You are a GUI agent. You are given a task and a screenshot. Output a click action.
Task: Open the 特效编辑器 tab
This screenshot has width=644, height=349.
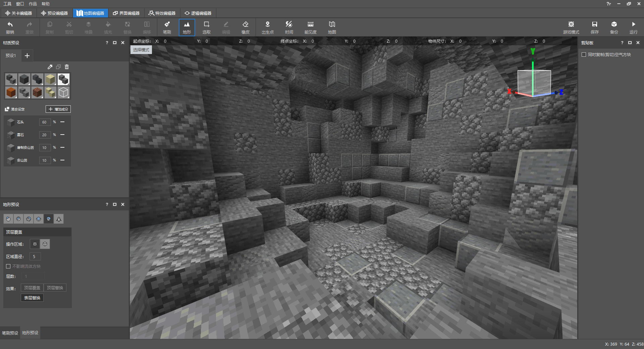coord(162,13)
